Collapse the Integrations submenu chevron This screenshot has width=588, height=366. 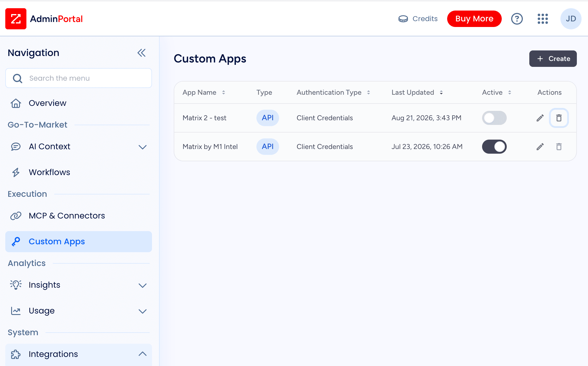pyautogui.click(x=143, y=354)
